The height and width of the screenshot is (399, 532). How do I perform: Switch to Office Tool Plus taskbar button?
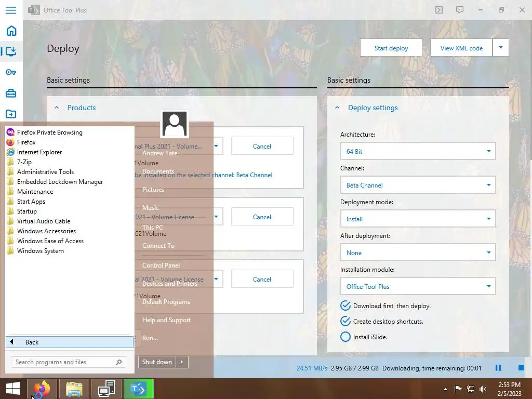[138, 389]
